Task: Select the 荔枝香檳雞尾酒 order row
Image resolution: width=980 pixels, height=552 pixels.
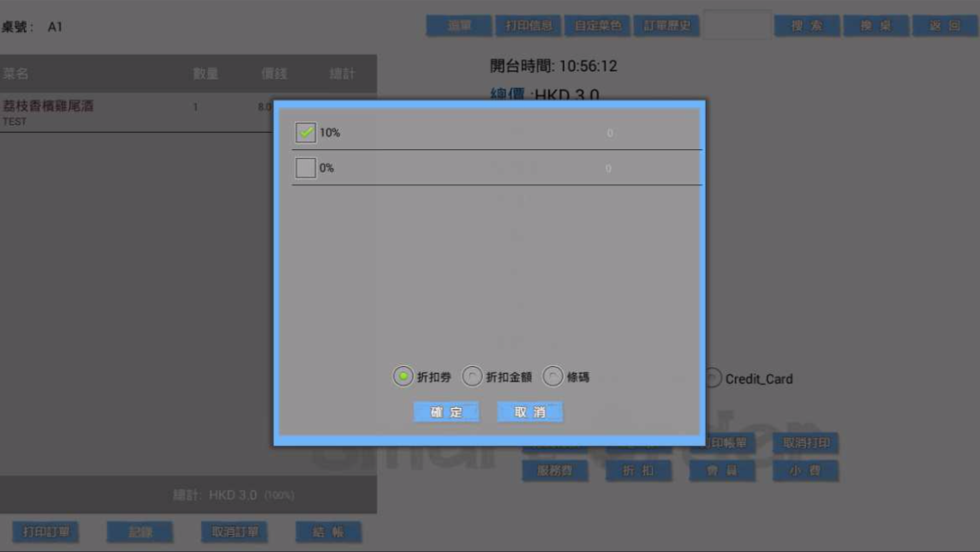Action: (x=136, y=112)
